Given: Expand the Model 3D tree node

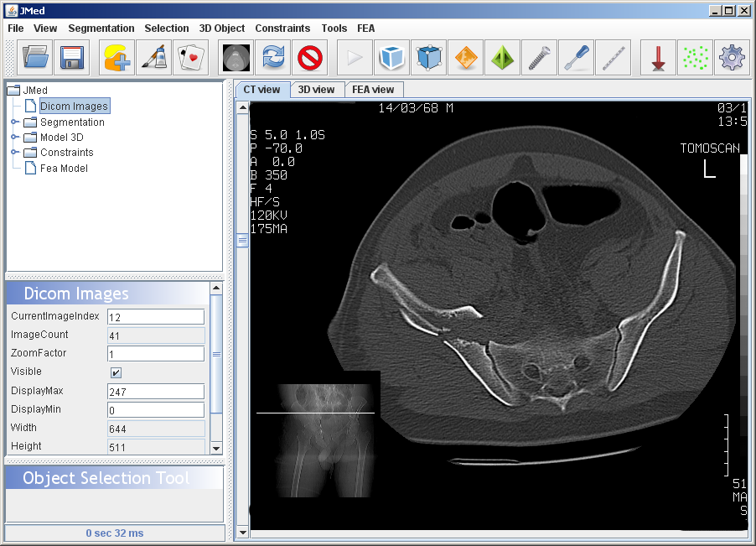Looking at the screenshot, I should 15,138.
